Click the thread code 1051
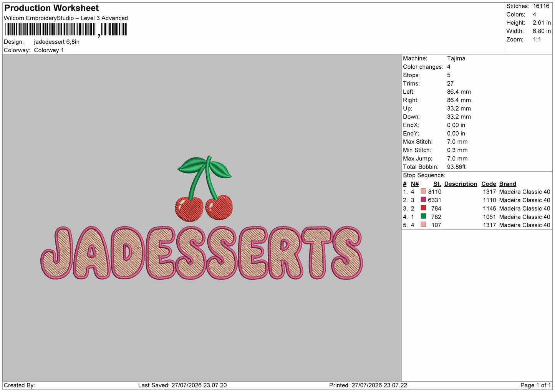Viewport: 555px width, 392px height. tap(489, 217)
